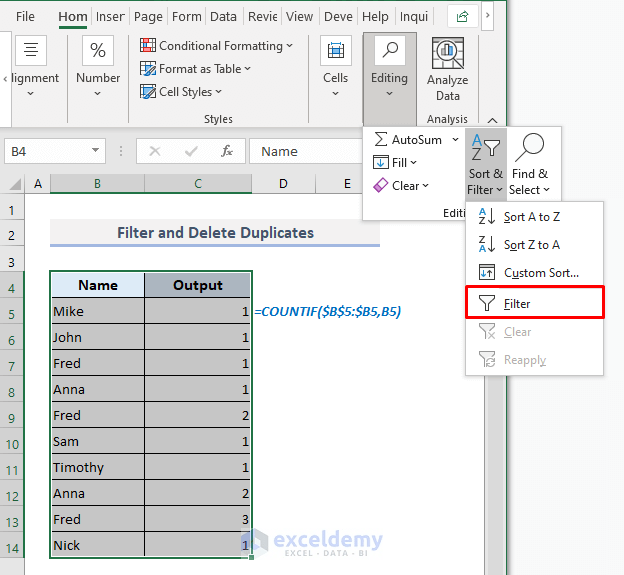Image resolution: width=624 pixels, height=575 pixels.
Task: Open the Number group dropdown chevron
Action: pyautogui.click(x=98, y=94)
